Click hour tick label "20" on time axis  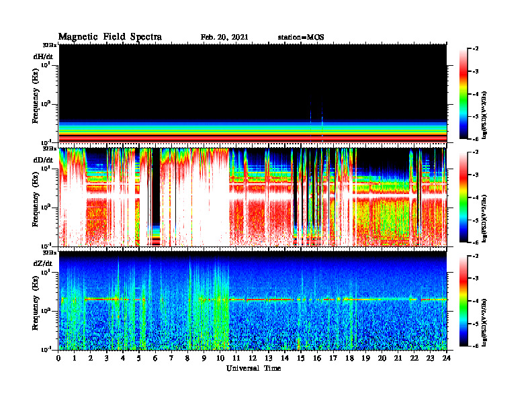[x=382, y=359]
